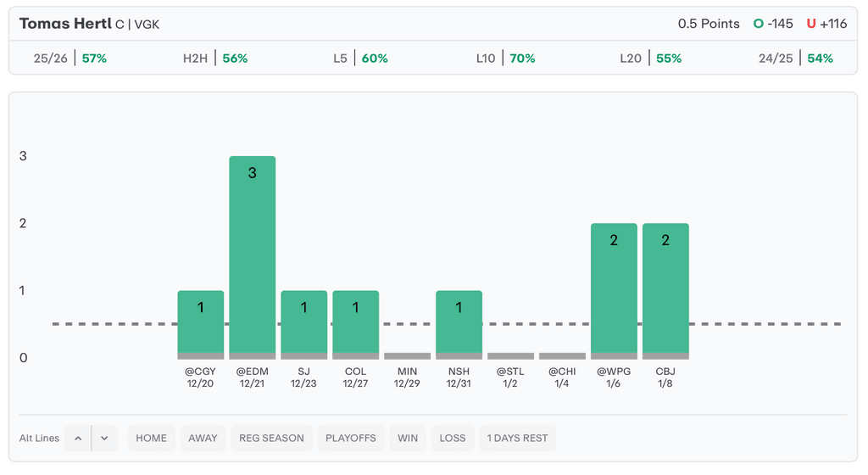Viewport: 868px width, 475px height.
Task: Click the @WPG 1/6 bar
Action: pyautogui.click(x=614, y=288)
